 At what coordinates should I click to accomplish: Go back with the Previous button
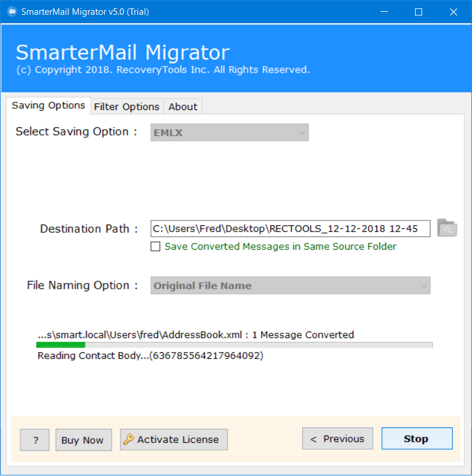(338, 439)
